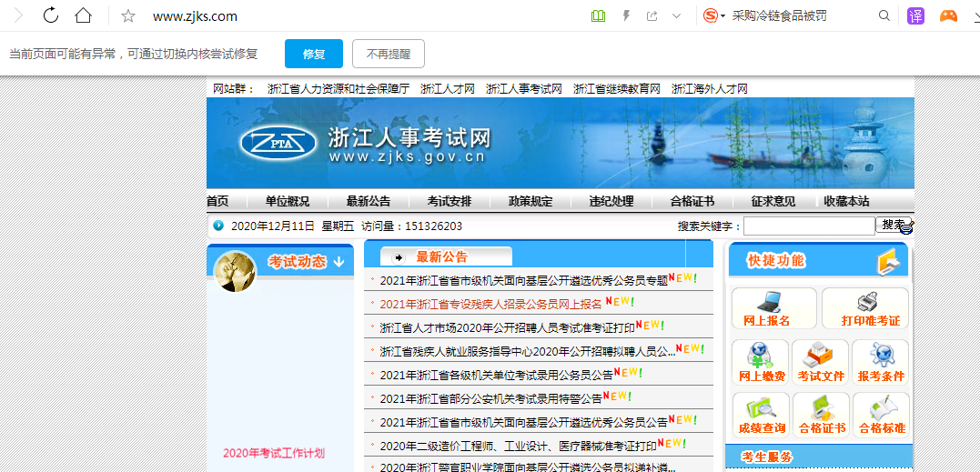This screenshot has width=980, height=472.
Task: Open 2021年浙江省省市级机关面向基层公开遴选优秀公务员公告
Action: 524,422
